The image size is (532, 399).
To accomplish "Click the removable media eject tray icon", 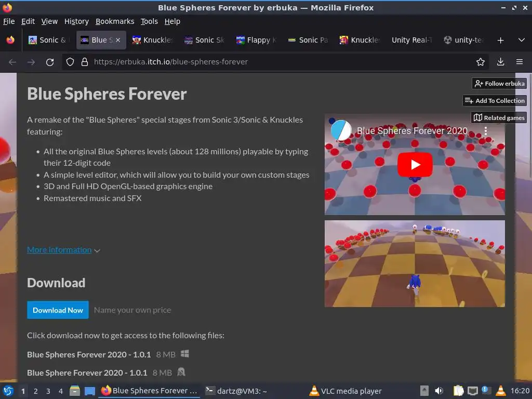I will point(424,391).
